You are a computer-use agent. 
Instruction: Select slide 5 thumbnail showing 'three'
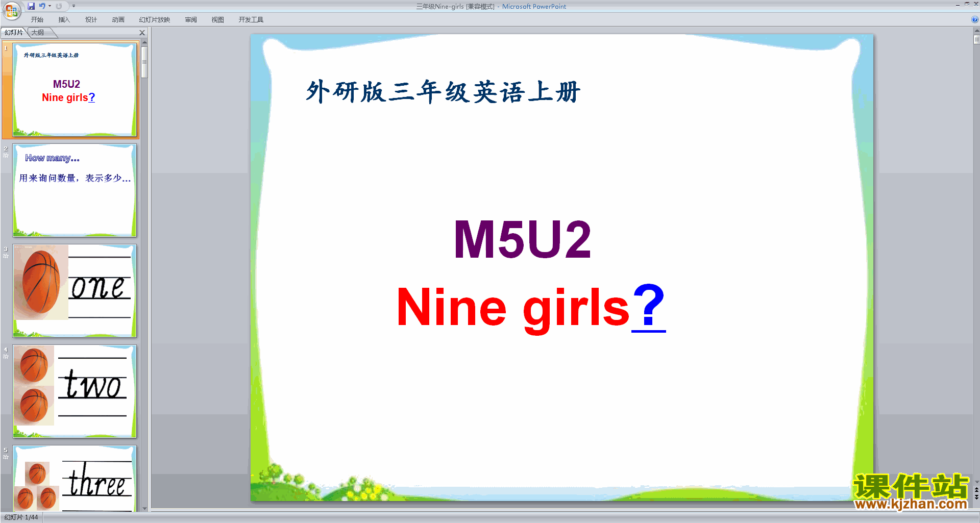tap(75, 479)
